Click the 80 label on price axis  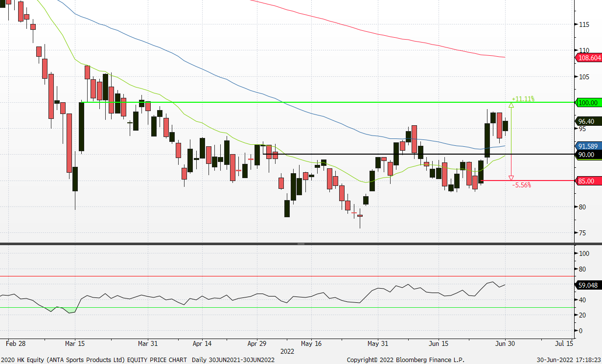(x=582, y=207)
